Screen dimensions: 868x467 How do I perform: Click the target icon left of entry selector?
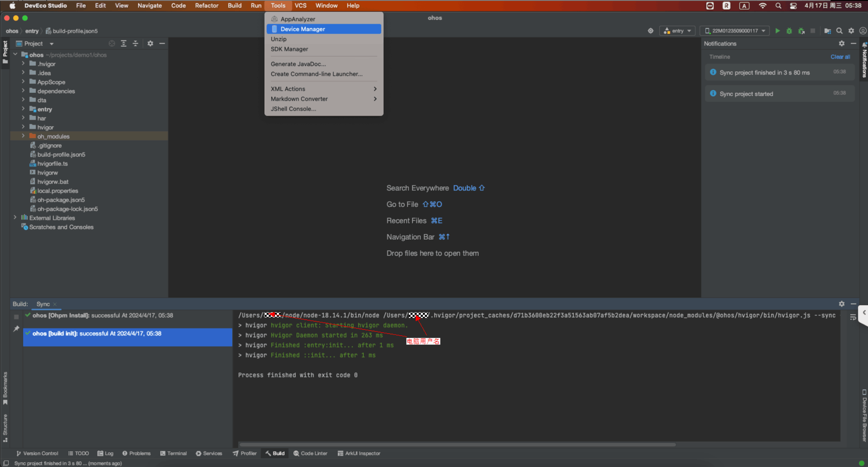click(650, 31)
